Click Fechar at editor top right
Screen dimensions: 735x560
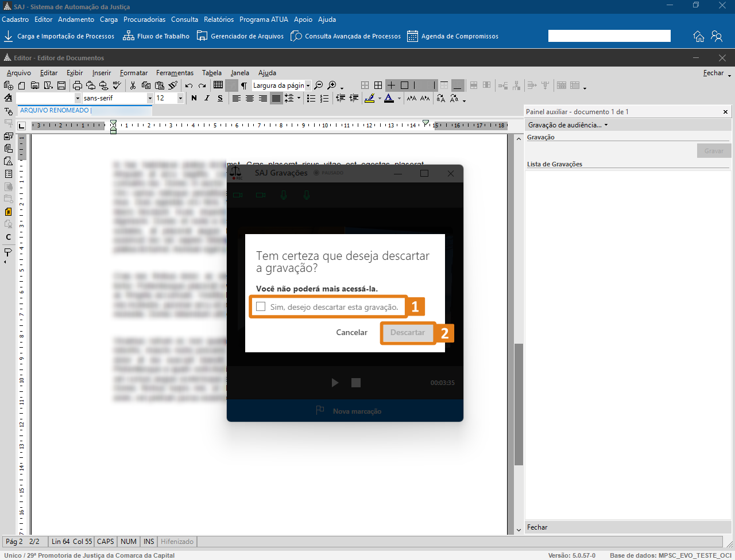(x=713, y=73)
